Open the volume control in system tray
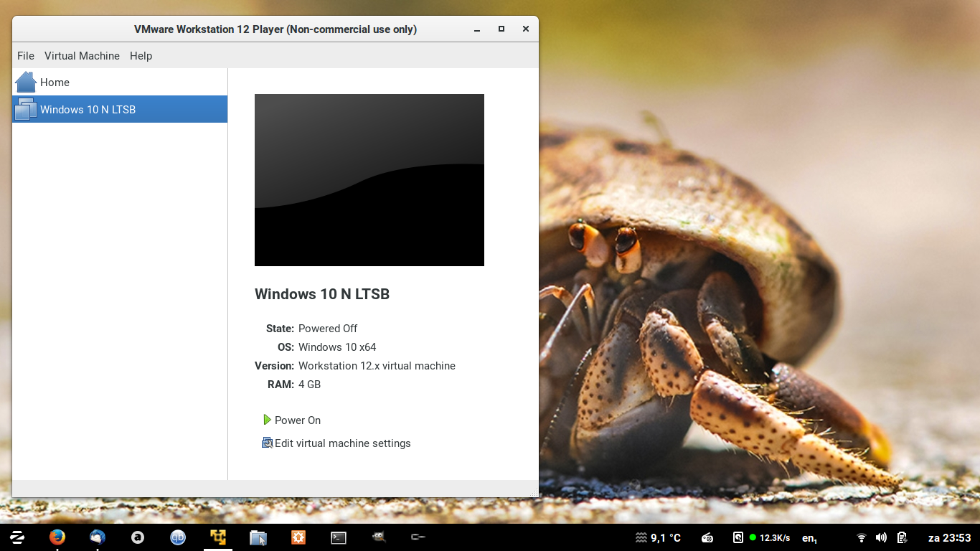 (881, 537)
